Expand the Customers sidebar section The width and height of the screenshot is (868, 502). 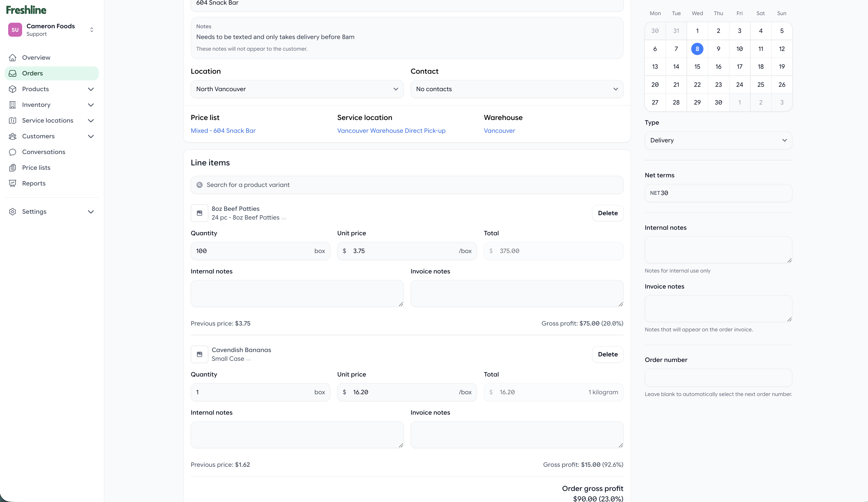pos(91,136)
